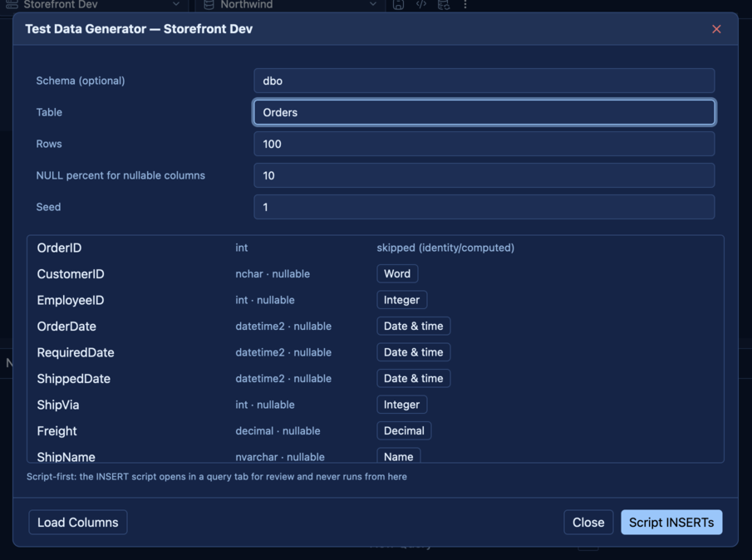Change the RequiredDate Date & time generator
Image resolution: width=752 pixels, height=560 pixels.
(414, 352)
